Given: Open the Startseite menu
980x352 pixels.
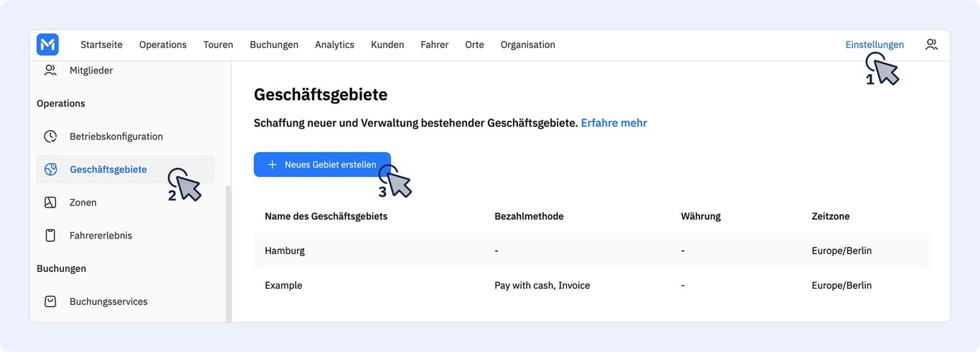Looking at the screenshot, I should pos(101,45).
